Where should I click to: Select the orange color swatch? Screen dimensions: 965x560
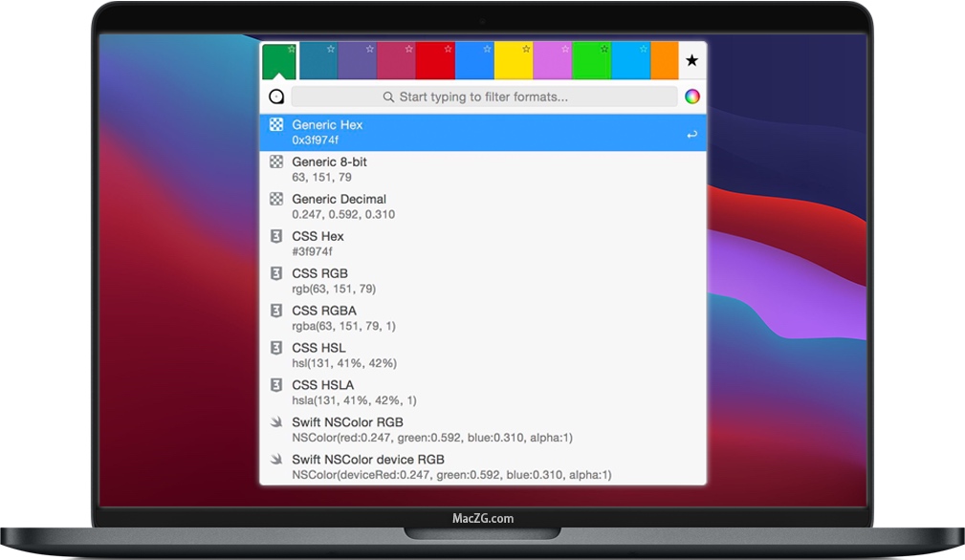(x=664, y=61)
